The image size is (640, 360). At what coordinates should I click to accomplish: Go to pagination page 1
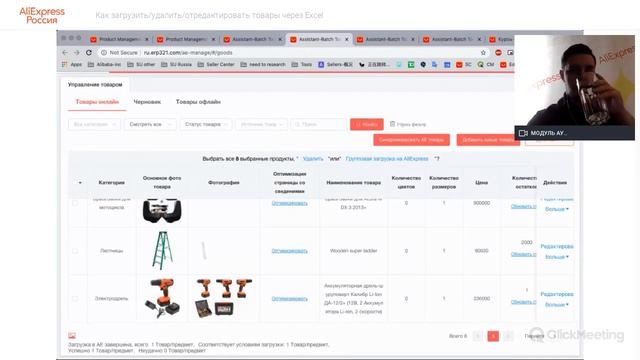(x=493, y=336)
